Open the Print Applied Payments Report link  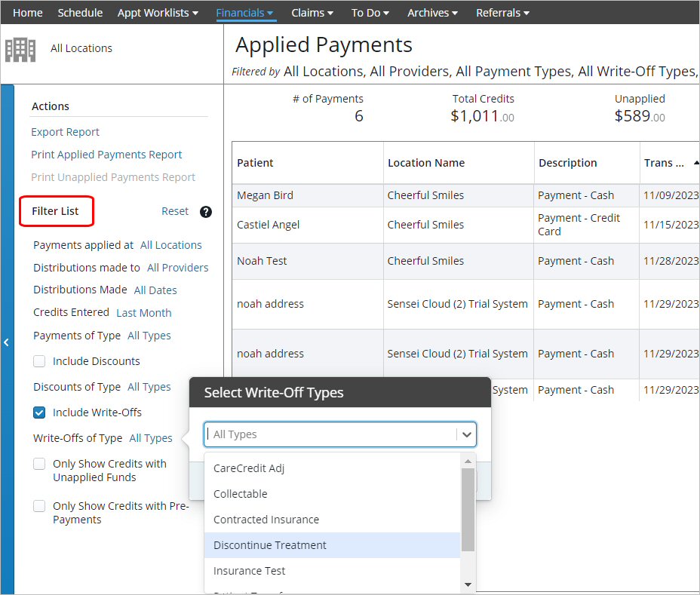(106, 154)
